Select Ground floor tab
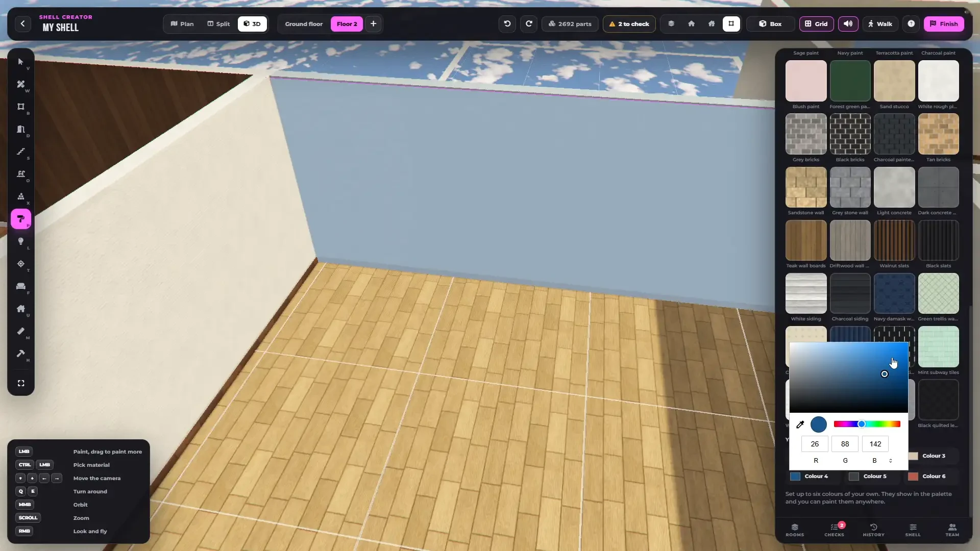Viewport: 980px width, 551px height. point(304,23)
